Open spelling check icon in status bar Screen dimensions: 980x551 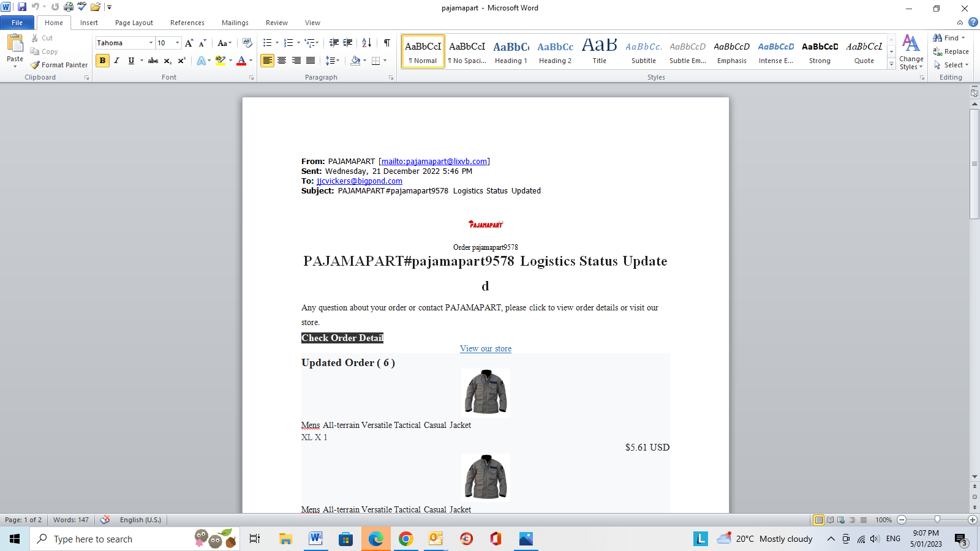point(105,520)
